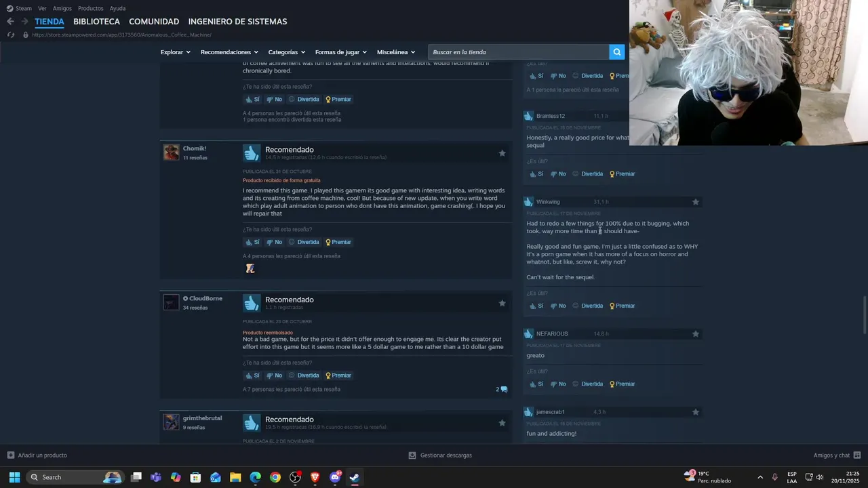Image resolution: width=868 pixels, height=488 pixels.
Task: Open Steam from the taskbar
Action: 354,477
